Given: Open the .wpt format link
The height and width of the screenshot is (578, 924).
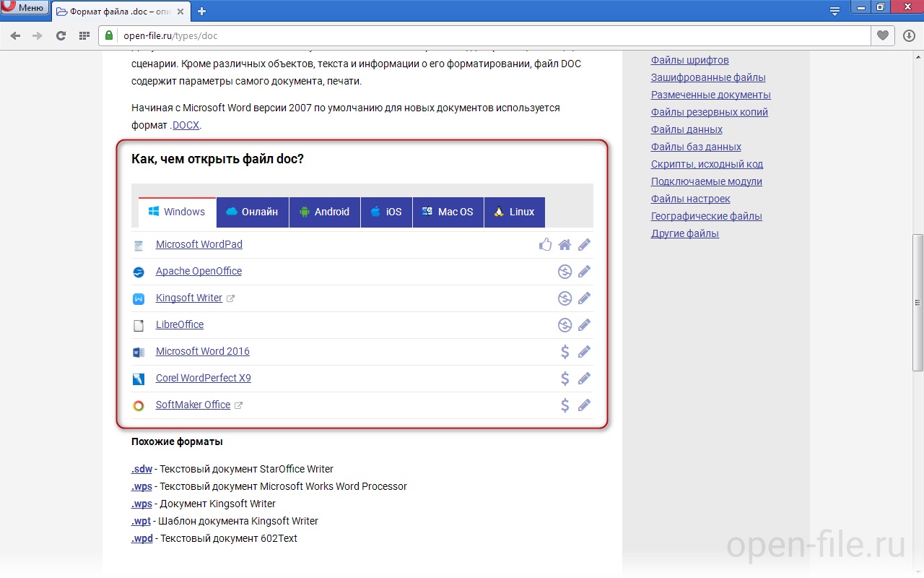Looking at the screenshot, I should [141, 521].
